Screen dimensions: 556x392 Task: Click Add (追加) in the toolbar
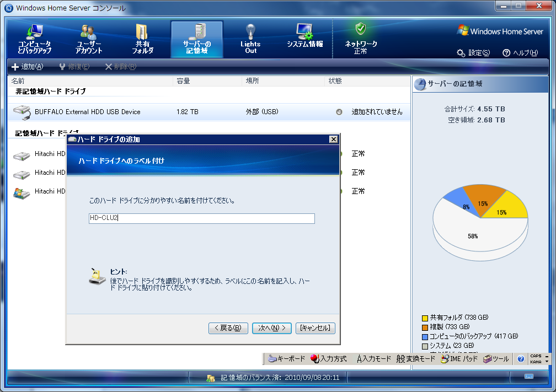tap(28, 67)
